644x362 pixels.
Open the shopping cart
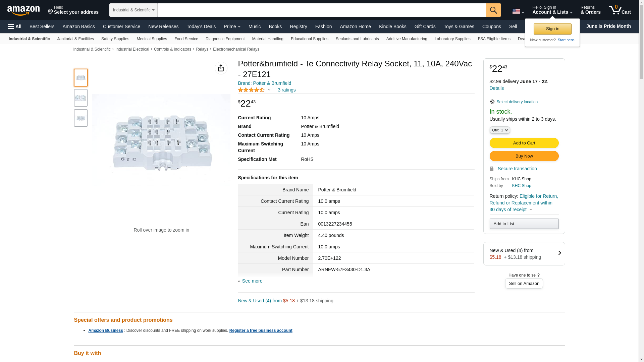pos(620,10)
